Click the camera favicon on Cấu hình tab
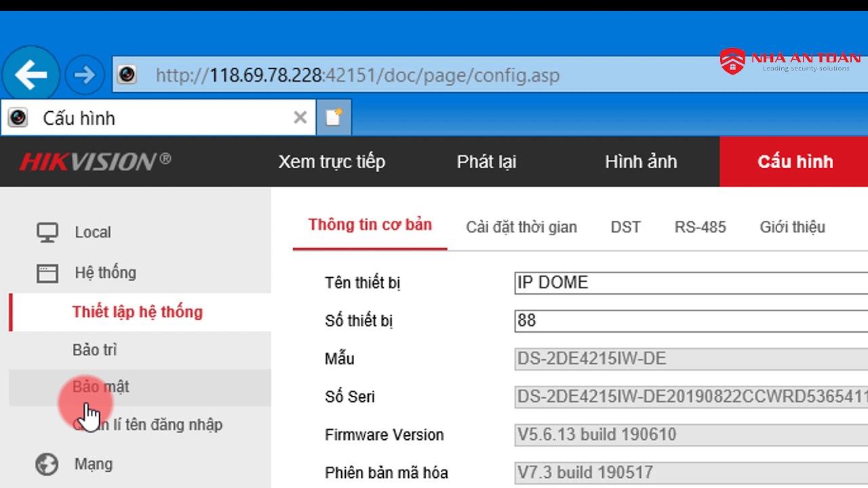Viewport: 868px width, 488px height. tap(18, 118)
